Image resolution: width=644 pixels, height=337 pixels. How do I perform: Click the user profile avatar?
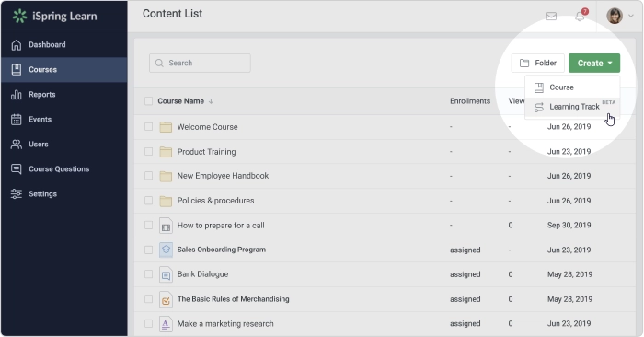615,16
